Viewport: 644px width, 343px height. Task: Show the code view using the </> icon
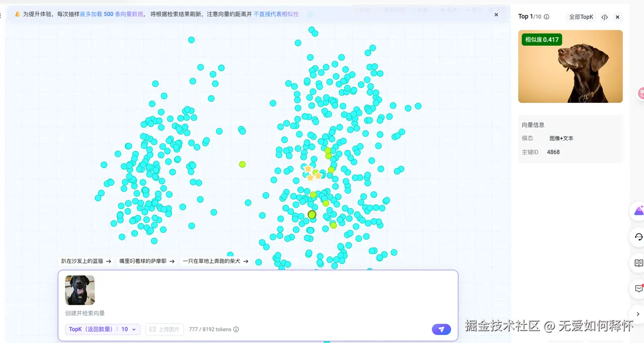605,17
